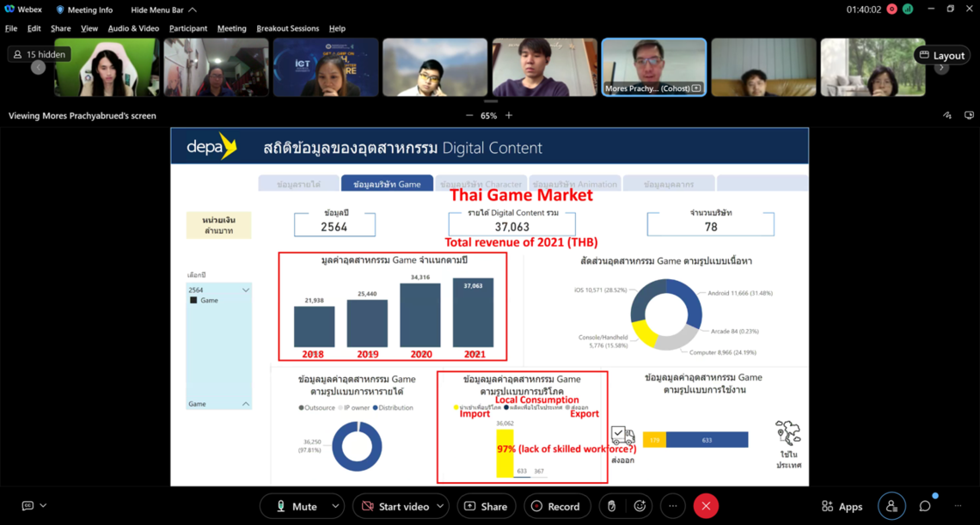Viewport: 980px width, 525px height.
Task: Expand the audio options arrow beside Mute
Action: pyautogui.click(x=335, y=506)
